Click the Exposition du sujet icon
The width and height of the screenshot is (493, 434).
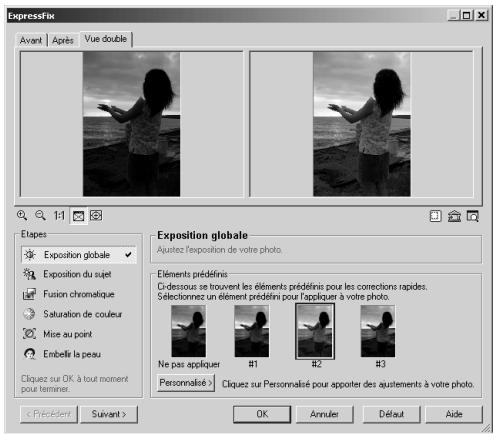(29, 274)
